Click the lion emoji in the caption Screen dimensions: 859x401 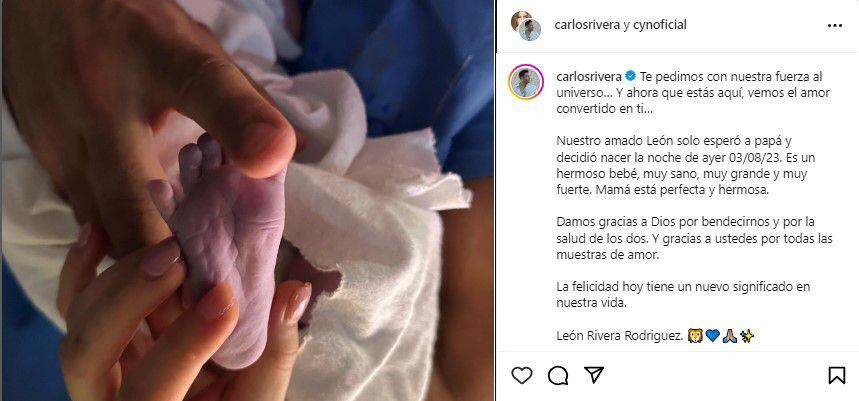[696, 336]
